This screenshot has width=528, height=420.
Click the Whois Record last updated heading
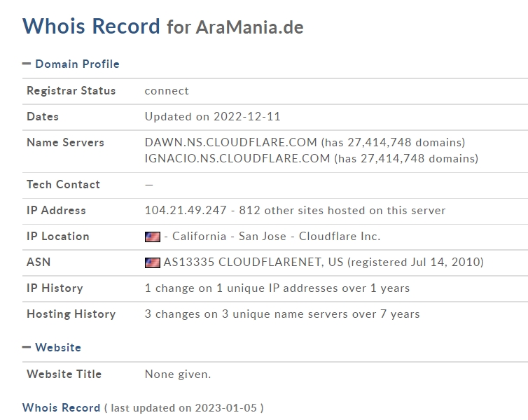click(x=62, y=408)
